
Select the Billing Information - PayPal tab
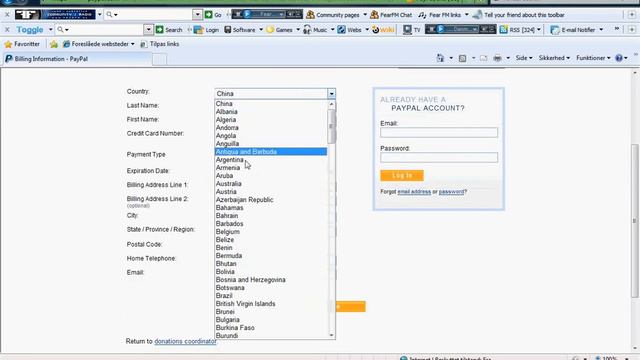click(x=77, y=59)
